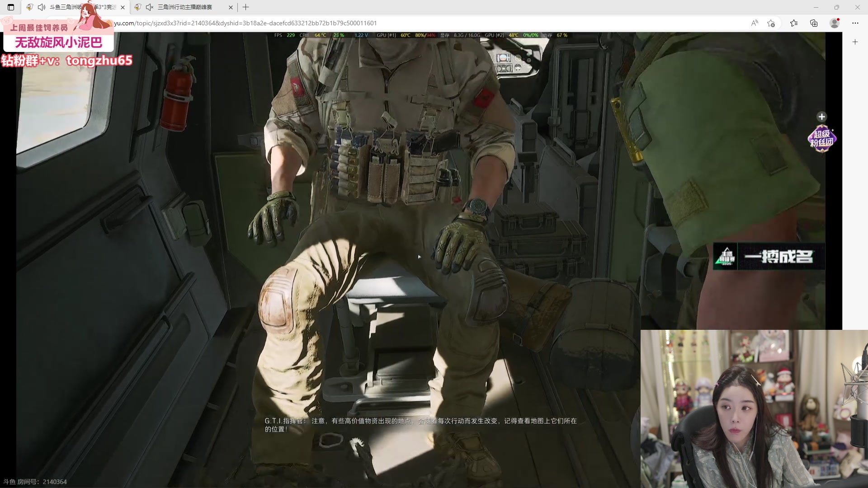Close the 三角洲行动主播巅峰赛 tab
Screen dimensions: 868x488
coord(231,7)
